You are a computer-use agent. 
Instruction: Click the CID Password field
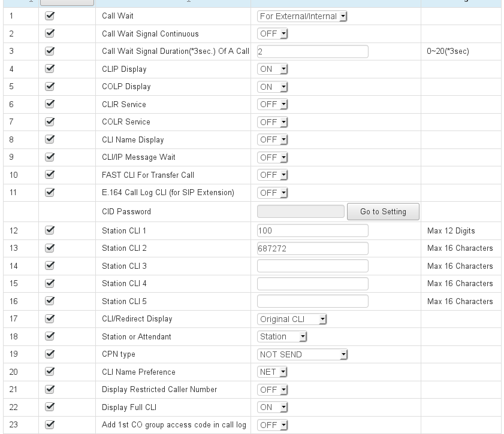click(300, 211)
